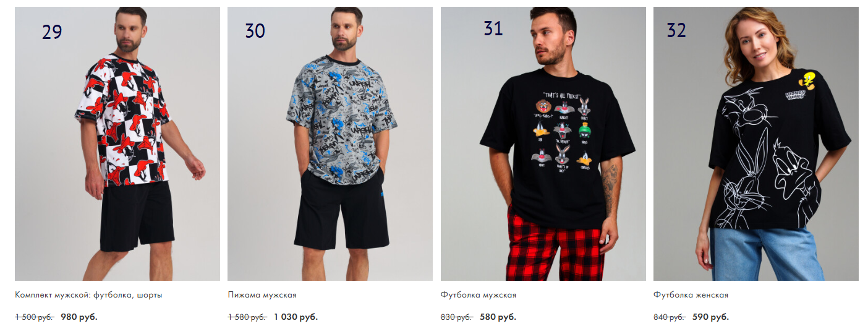Screen dimensions: 868x334
Task: Open the 'Футболка женская' product link
Action: [691, 295]
